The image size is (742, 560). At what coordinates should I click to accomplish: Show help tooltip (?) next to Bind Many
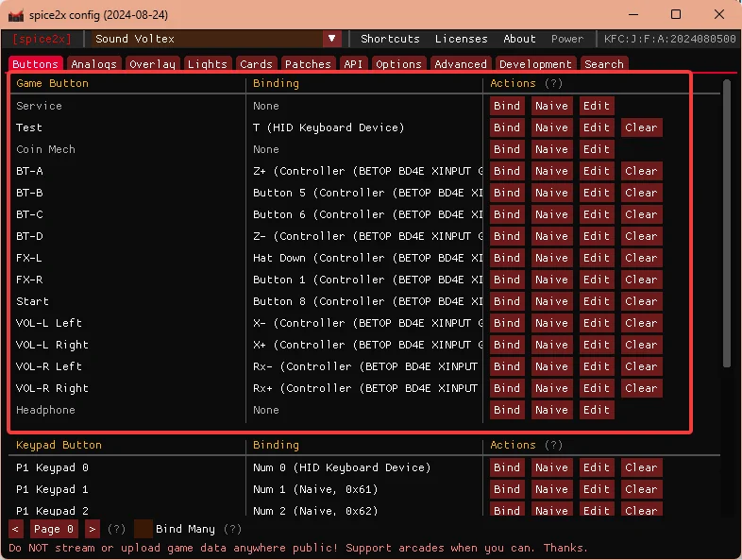[x=232, y=529]
